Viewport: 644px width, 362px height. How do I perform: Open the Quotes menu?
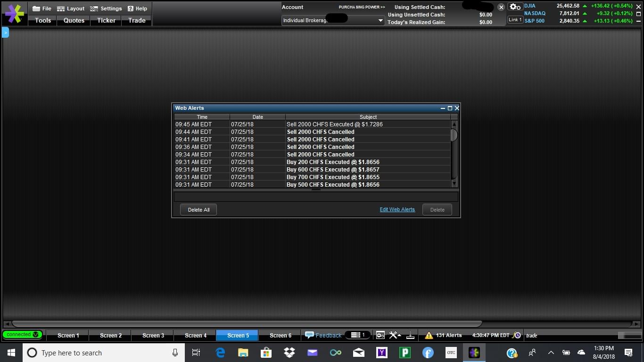click(74, 20)
